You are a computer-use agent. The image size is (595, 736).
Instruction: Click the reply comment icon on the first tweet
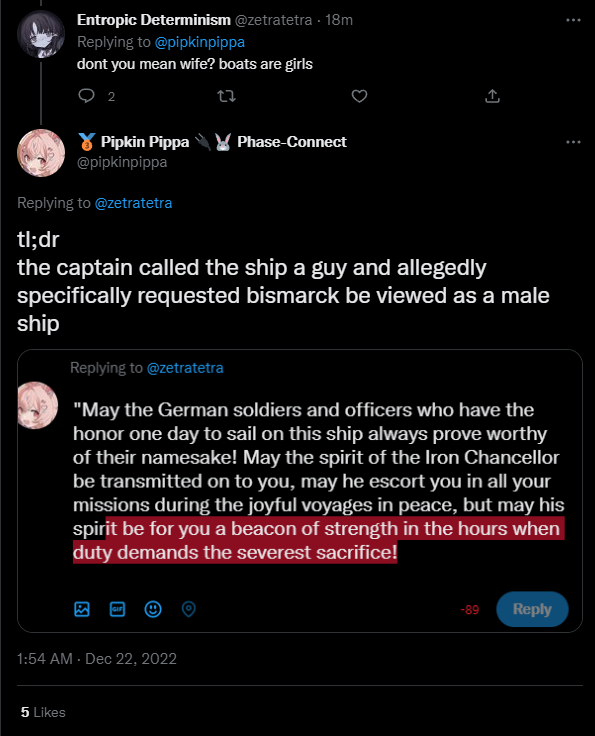(86, 96)
